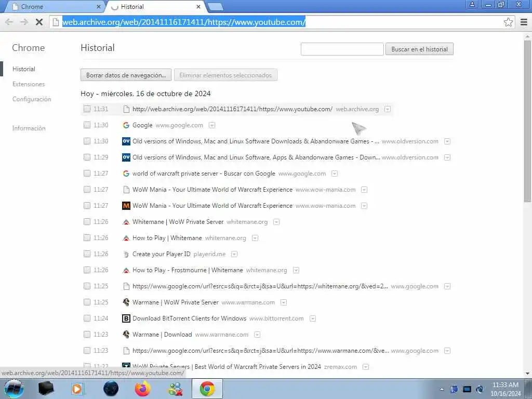Click the vertical scrollbar thumb
The image size is (532, 399).
pyautogui.click(x=528, y=121)
